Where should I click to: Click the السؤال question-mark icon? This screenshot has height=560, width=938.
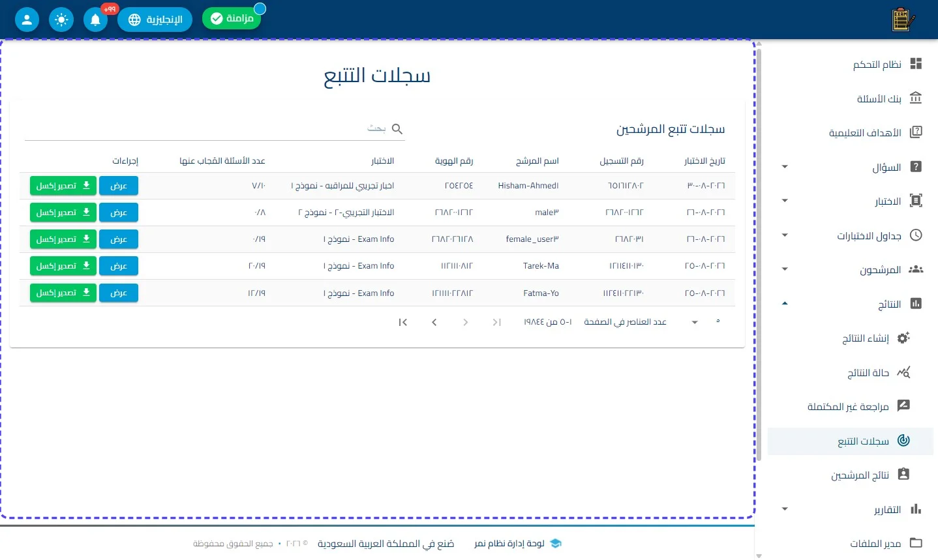pyautogui.click(x=916, y=166)
